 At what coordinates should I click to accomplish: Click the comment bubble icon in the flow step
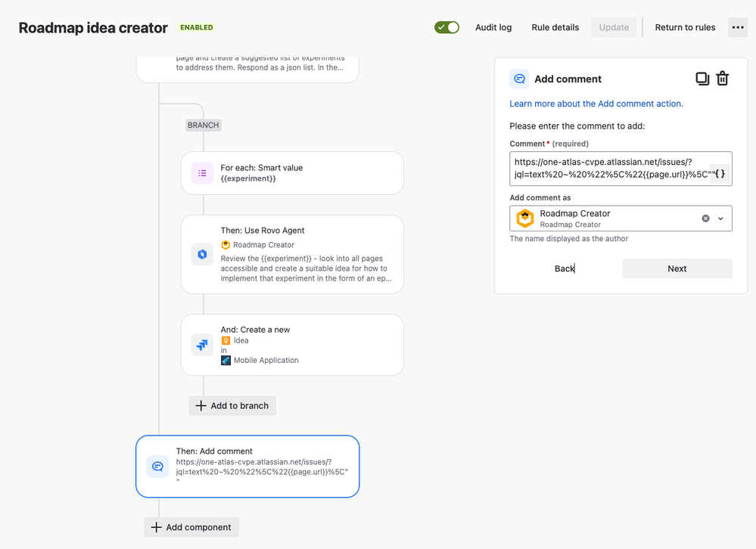(157, 466)
